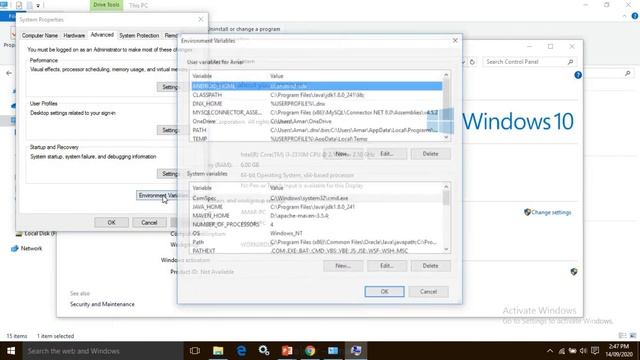This screenshot has width=640, height=360.
Task: Open the System Protection tab
Action: pos(139,36)
